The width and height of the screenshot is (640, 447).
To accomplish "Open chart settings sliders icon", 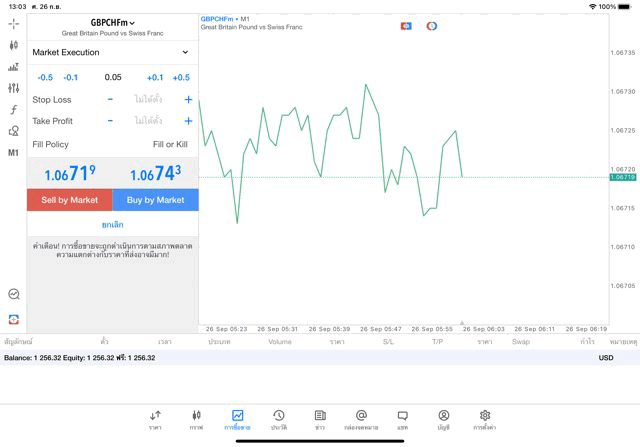I will coord(13,88).
